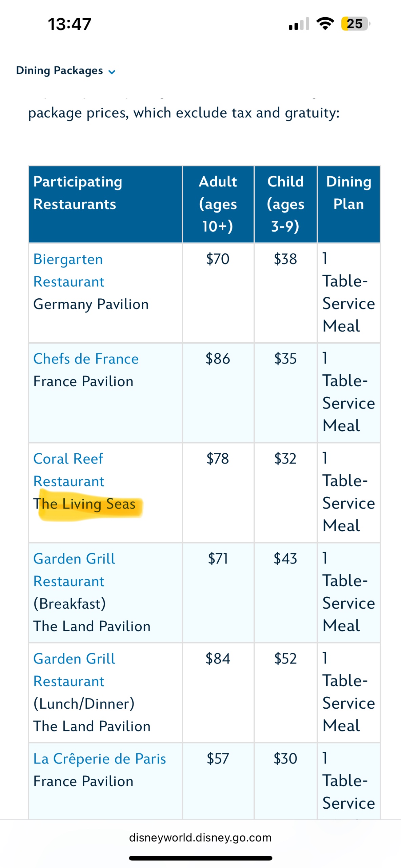Screen dimensions: 401x868
Task: Tap the $70 adult price for Biergarten
Action: point(218,259)
